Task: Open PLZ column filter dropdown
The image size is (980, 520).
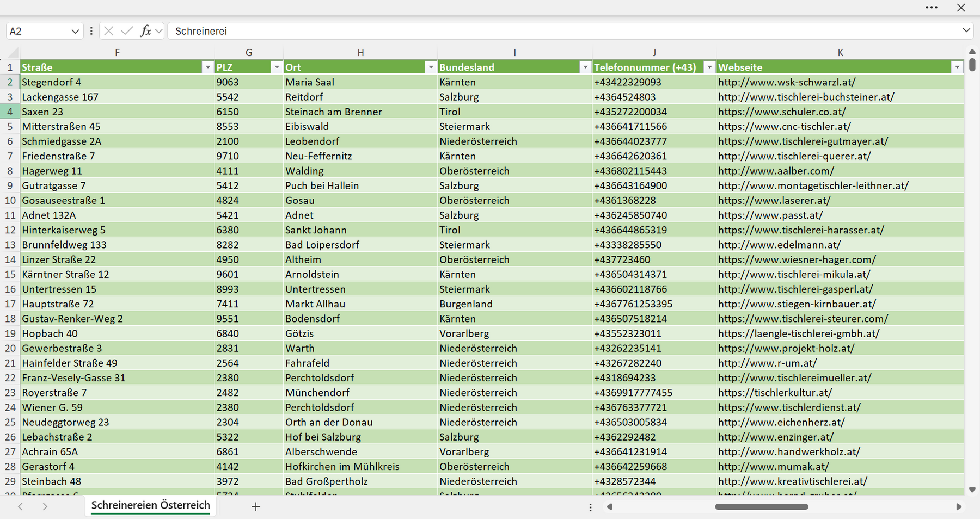Action: point(277,67)
